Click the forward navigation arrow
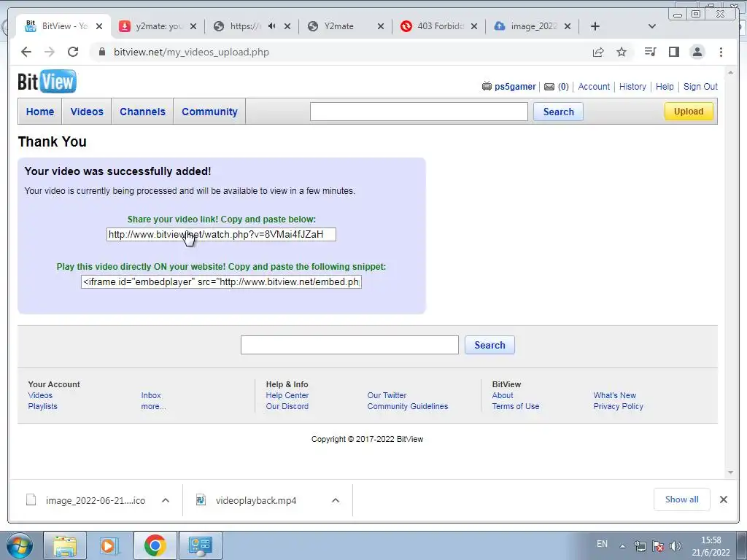 (50, 52)
